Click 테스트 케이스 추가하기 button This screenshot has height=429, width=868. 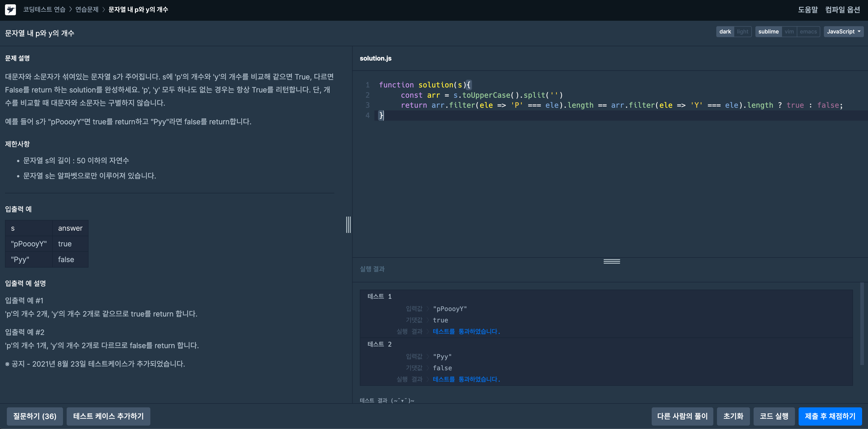coord(108,416)
